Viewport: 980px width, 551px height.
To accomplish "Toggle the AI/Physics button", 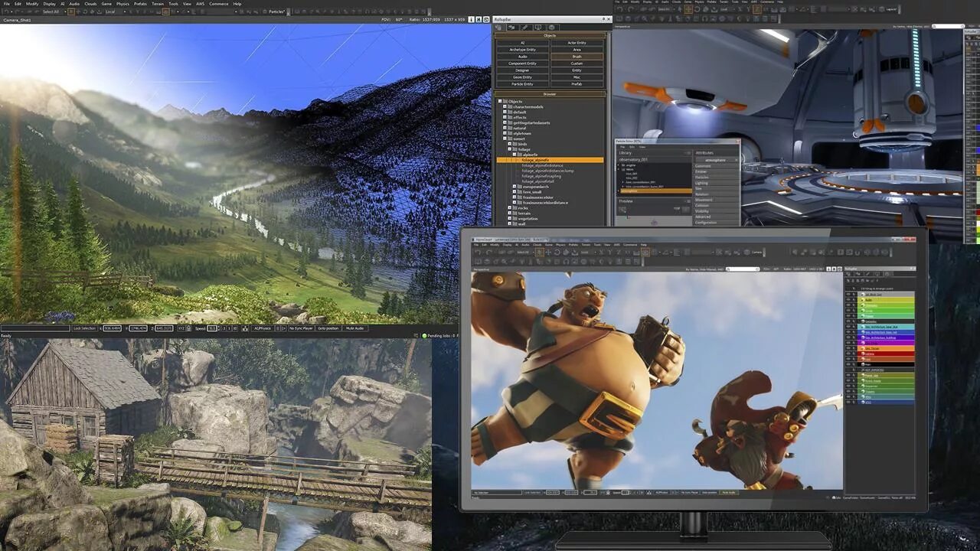I will pos(262,328).
